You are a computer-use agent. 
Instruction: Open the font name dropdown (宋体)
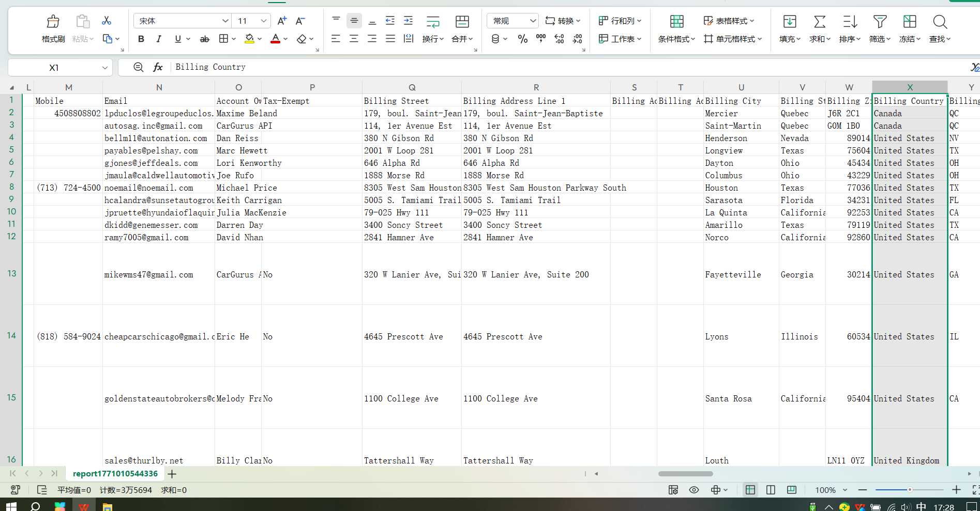coord(225,21)
